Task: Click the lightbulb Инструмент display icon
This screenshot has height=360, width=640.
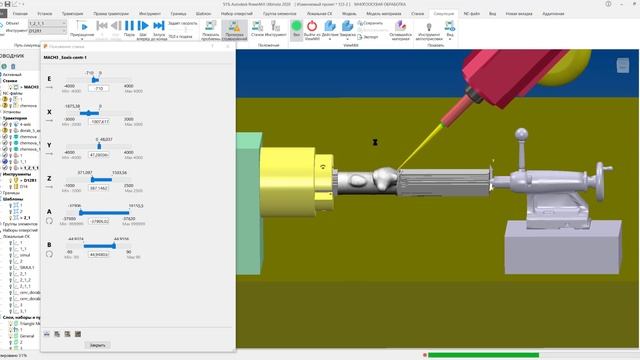Action: pyautogui.click(x=429, y=27)
